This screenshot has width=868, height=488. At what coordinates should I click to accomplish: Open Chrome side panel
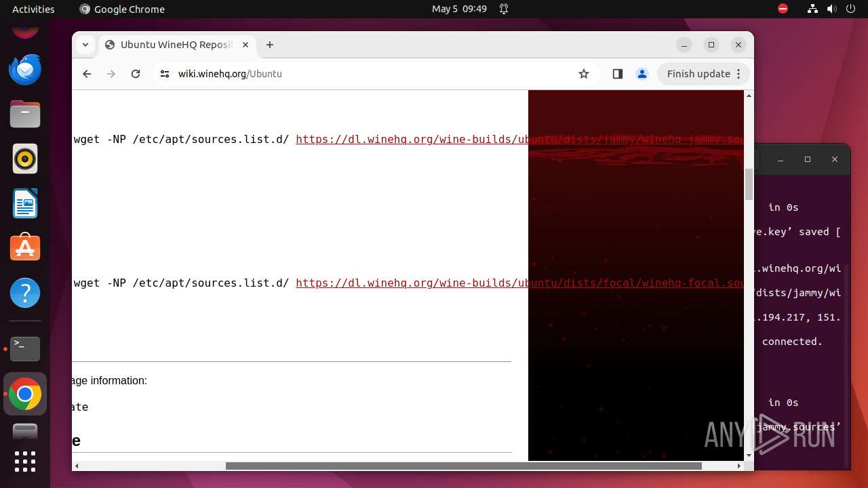(x=617, y=74)
